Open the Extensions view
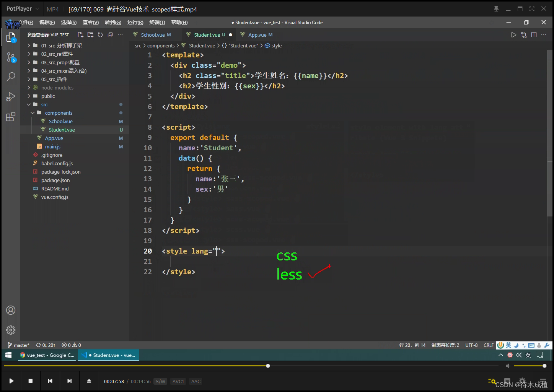Image resolution: width=554 pixels, height=392 pixels. pyautogui.click(x=11, y=117)
